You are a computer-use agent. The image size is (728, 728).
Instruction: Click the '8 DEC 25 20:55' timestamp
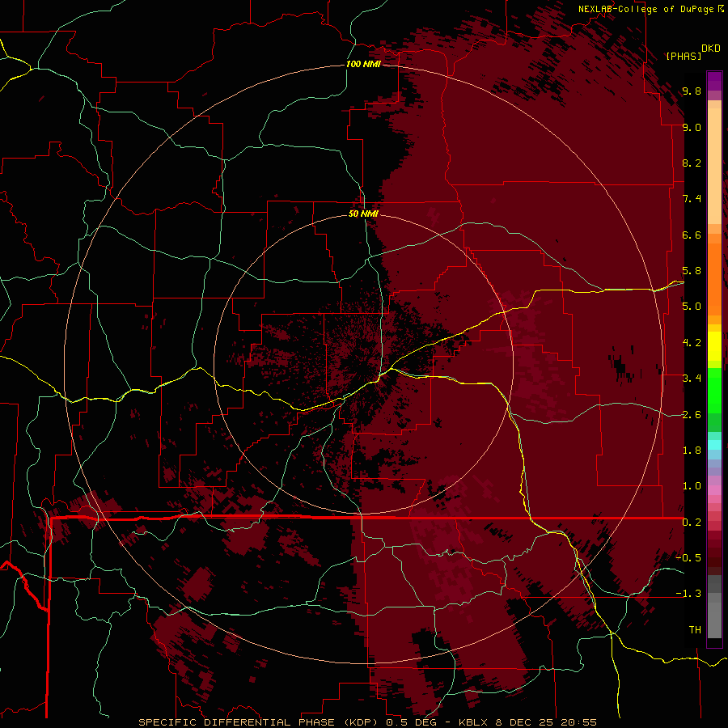pos(546,722)
